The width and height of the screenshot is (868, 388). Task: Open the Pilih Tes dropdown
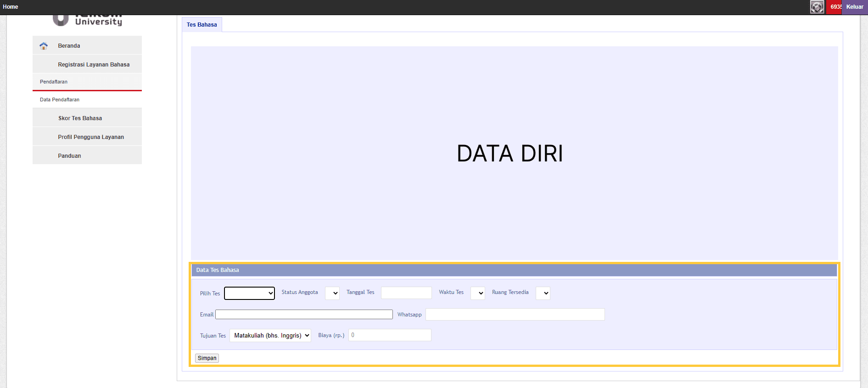[x=249, y=293]
